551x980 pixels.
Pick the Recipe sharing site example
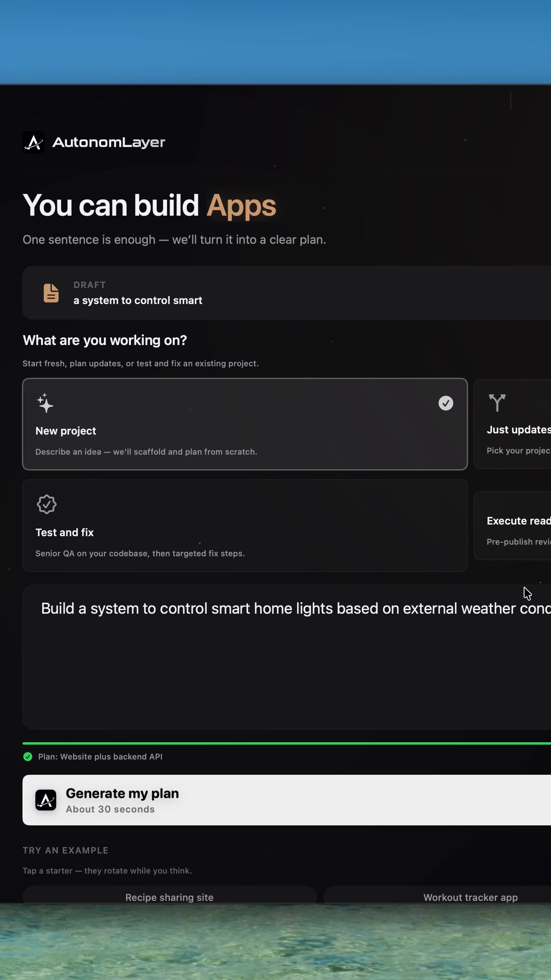[x=169, y=896]
